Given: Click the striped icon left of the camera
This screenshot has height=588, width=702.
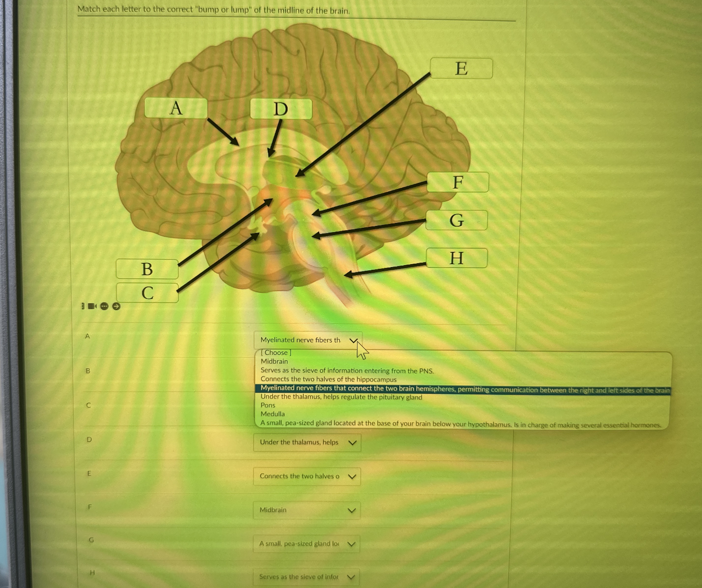Looking at the screenshot, I should tap(83, 306).
